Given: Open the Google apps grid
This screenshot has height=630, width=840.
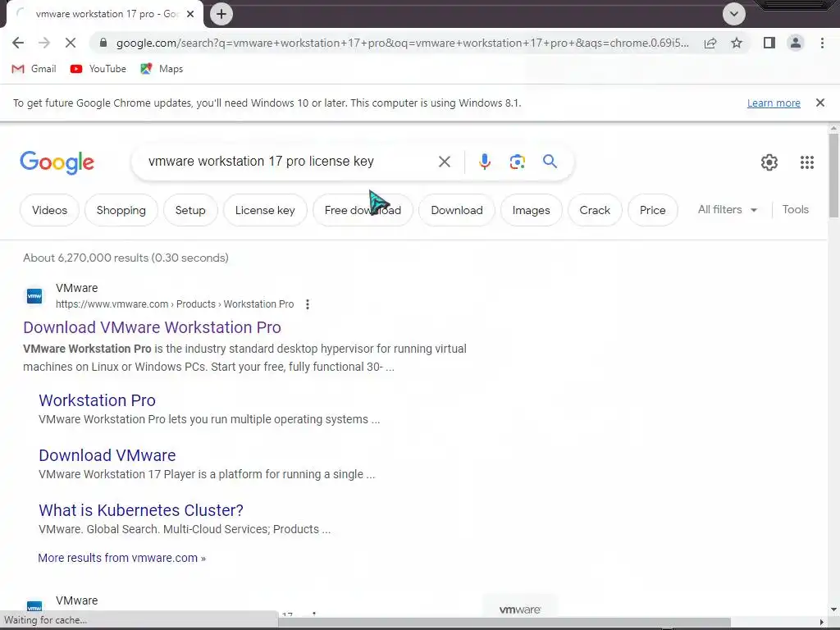Looking at the screenshot, I should 807,162.
